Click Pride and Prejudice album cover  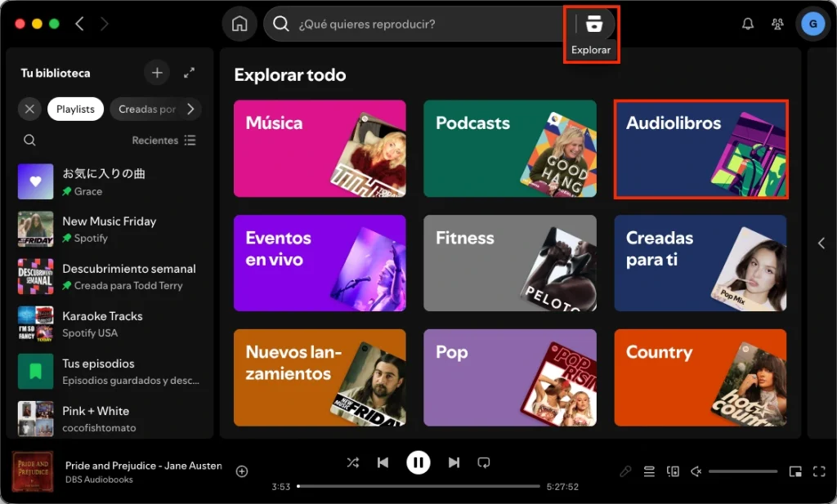click(x=33, y=471)
